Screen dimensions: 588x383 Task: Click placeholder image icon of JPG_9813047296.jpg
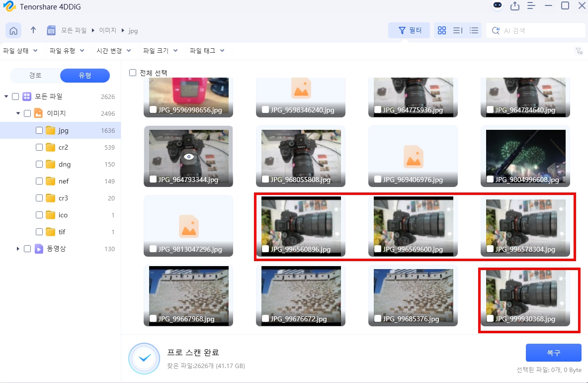(188, 226)
